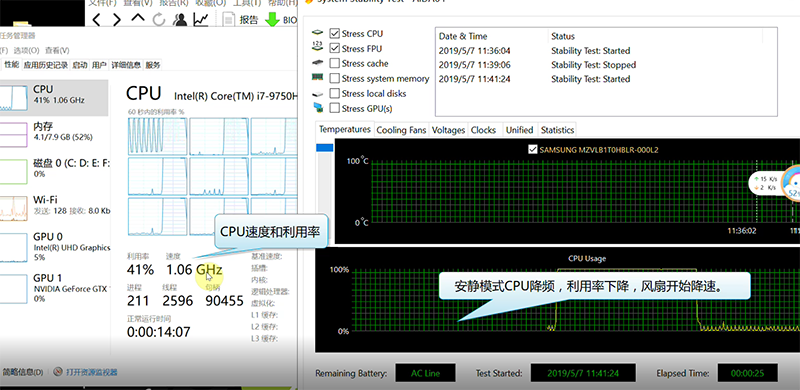This screenshot has height=390, width=800.
Task: Click the back arrow in AIDA64 toolbar
Action: (x=97, y=19)
